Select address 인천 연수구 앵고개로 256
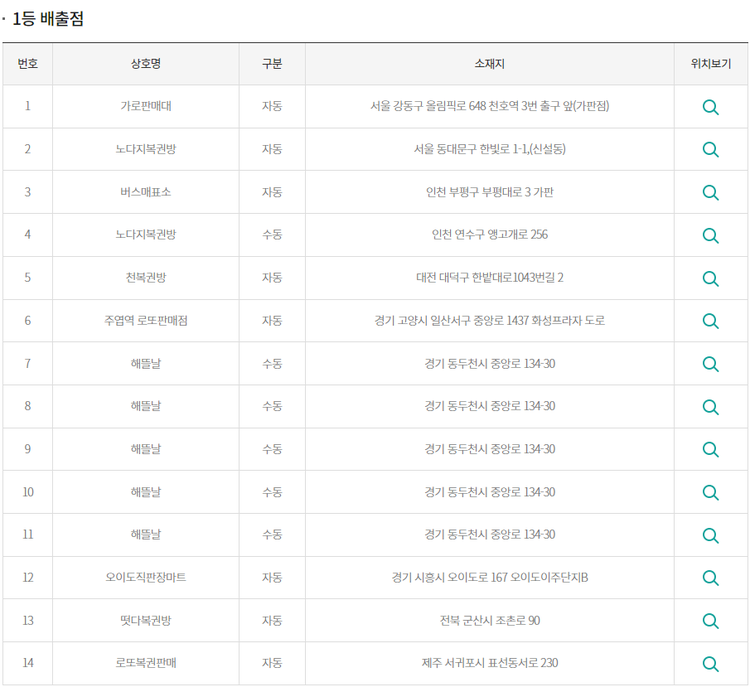 point(490,234)
